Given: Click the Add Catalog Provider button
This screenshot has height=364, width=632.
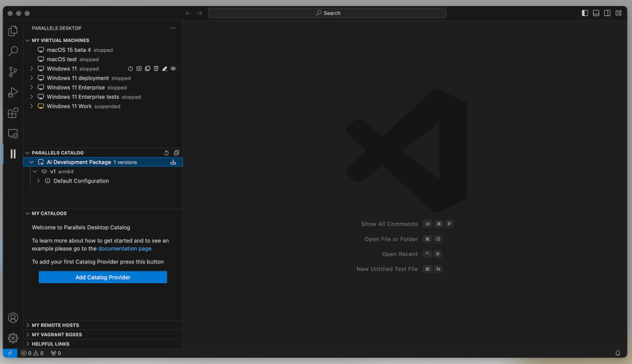Looking at the screenshot, I should tap(103, 278).
